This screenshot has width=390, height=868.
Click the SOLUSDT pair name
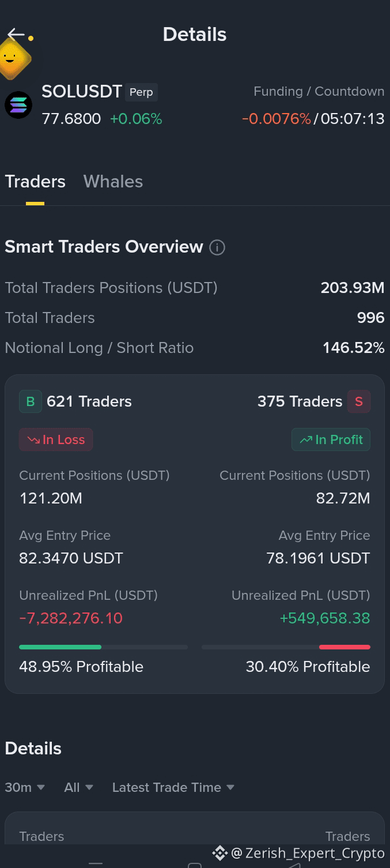(x=82, y=92)
